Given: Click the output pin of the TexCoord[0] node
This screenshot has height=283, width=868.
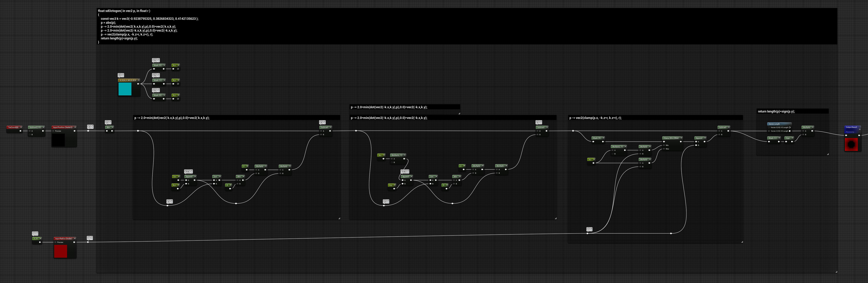Looking at the screenshot, I should 21,131.
